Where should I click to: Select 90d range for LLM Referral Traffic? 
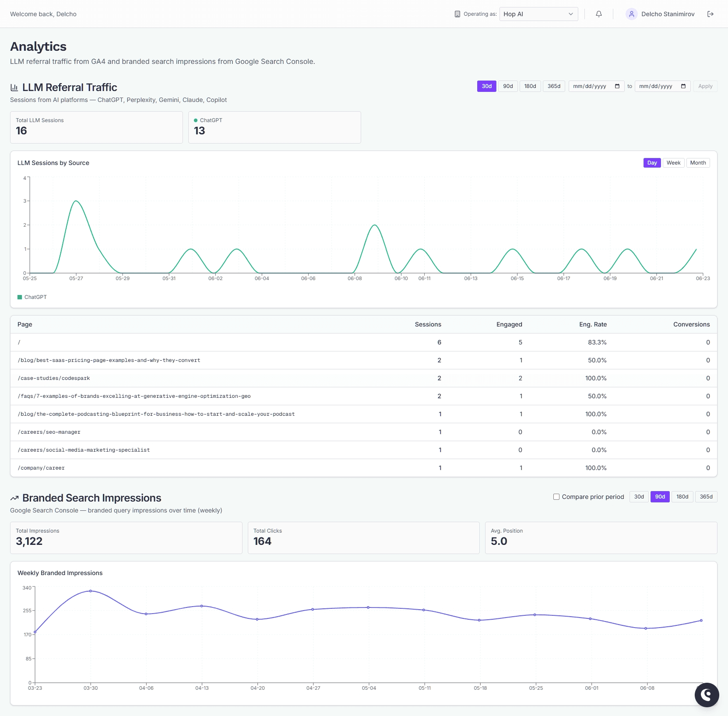(508, 86)
